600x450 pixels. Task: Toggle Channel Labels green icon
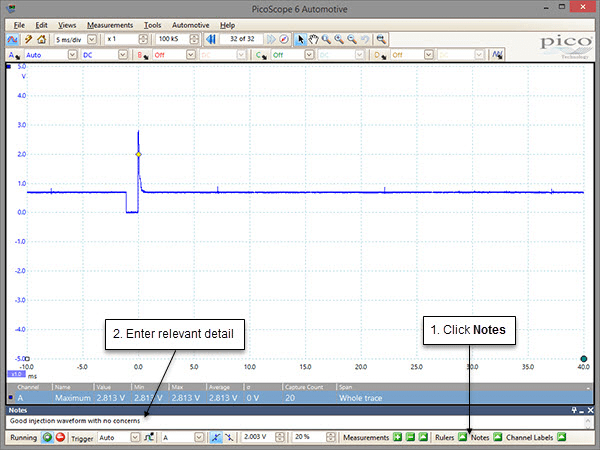pyautogui.click(x=561, y=437)
